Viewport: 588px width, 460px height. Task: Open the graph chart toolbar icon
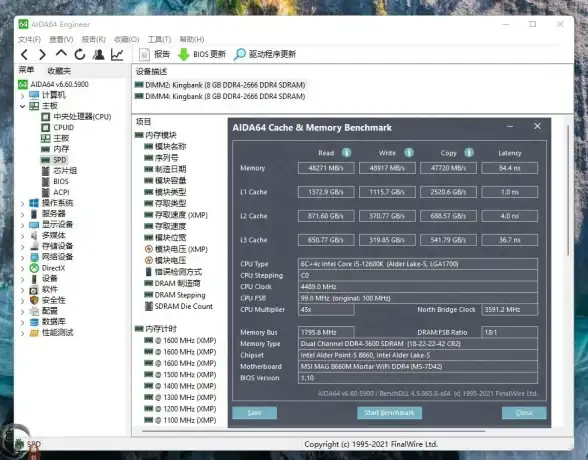(117, 55)
